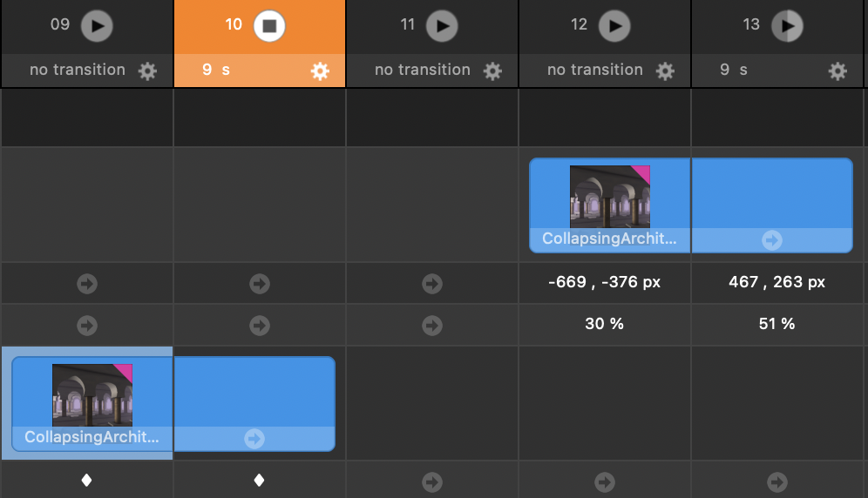Click the diamond keyframe marker under cue 09
This screenshot has height=498, width=868.
[86, 480]
